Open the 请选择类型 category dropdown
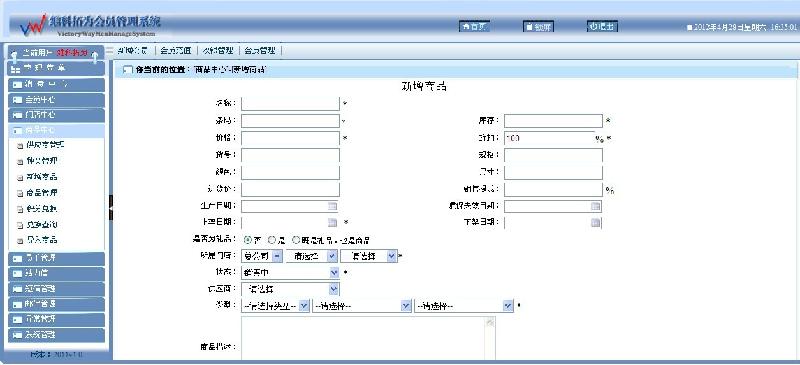800x365 pixels. click(275, 306)
